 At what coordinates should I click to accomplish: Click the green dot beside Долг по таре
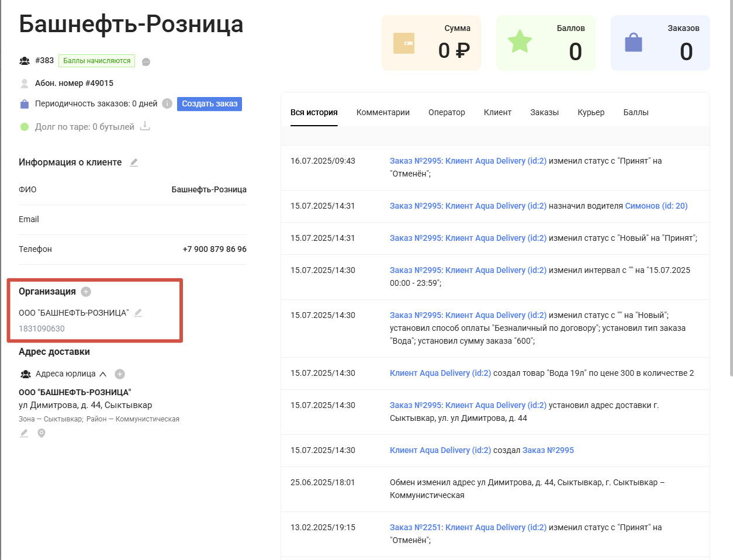[25, 127]
